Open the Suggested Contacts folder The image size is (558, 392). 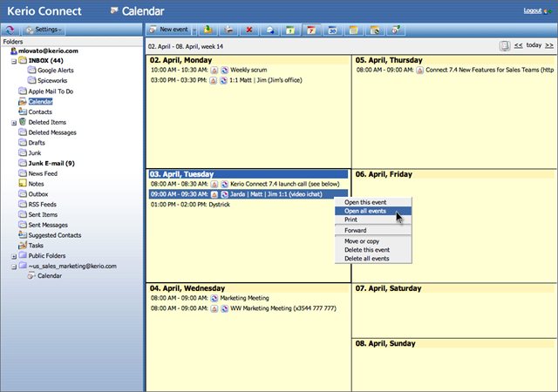point(55,235)
